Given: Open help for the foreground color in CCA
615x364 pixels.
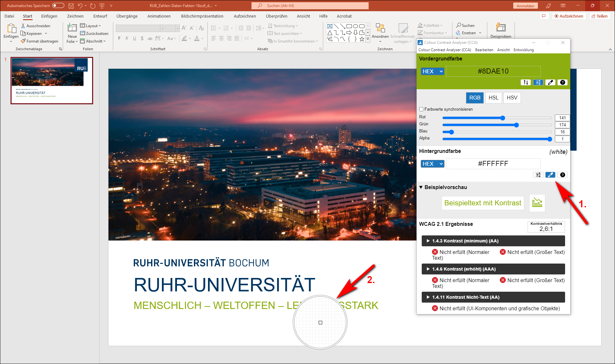Looking at the screenshot, I should 563,82.
